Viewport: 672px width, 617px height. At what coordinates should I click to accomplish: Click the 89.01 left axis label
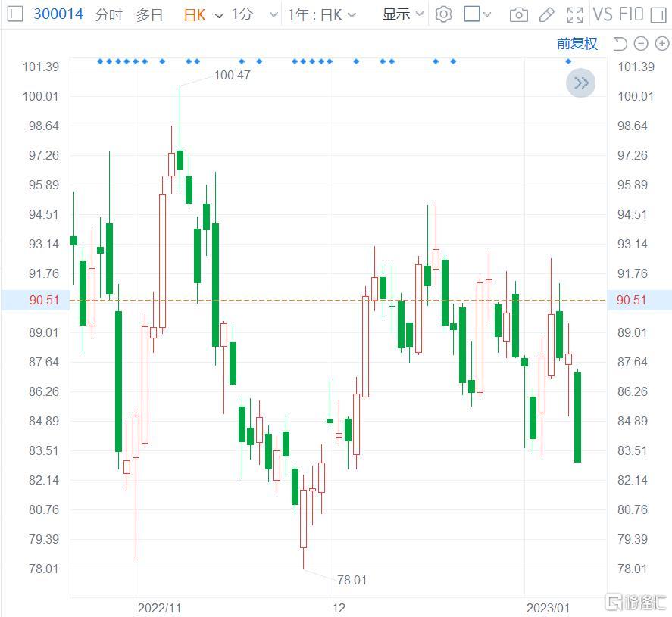tap(44, 332)
